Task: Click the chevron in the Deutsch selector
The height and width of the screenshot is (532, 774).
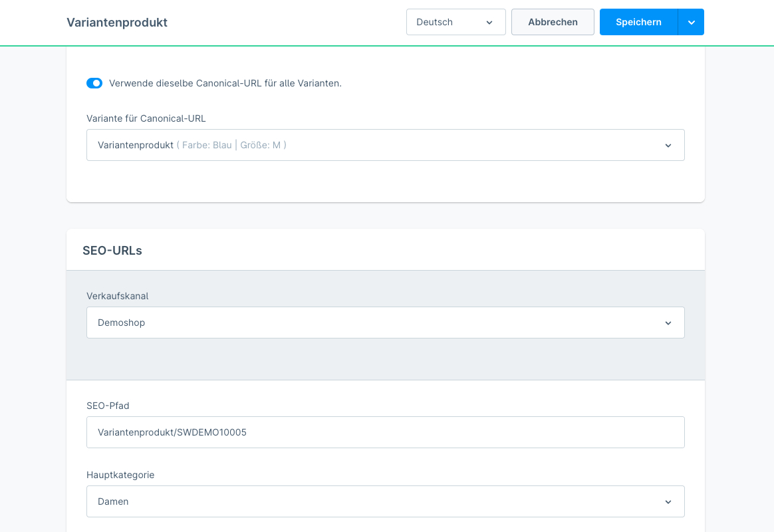Action: [489, 23]
